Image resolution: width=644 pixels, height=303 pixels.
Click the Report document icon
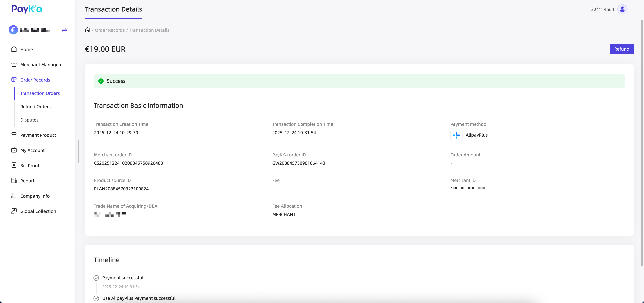(14, 181)
